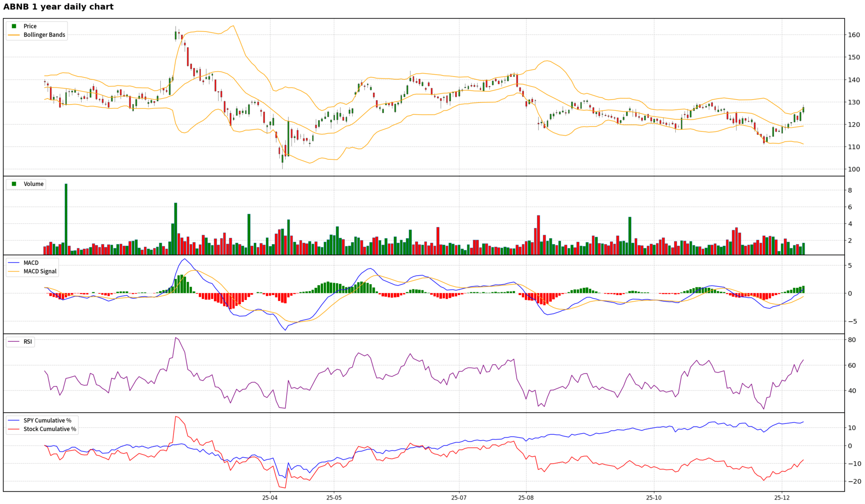Click the chart title ABNB 1 year daily chart

point(59,7)
